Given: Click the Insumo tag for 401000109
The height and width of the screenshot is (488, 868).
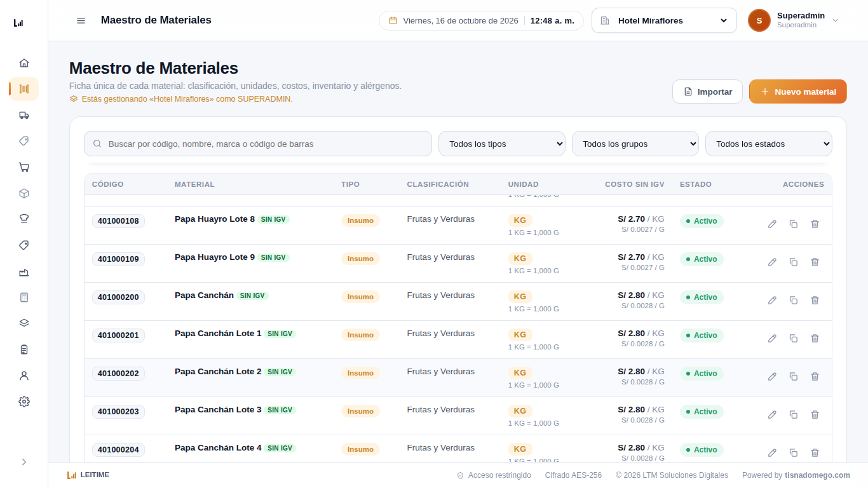Looking at the screenshot, I should [360, 259].
